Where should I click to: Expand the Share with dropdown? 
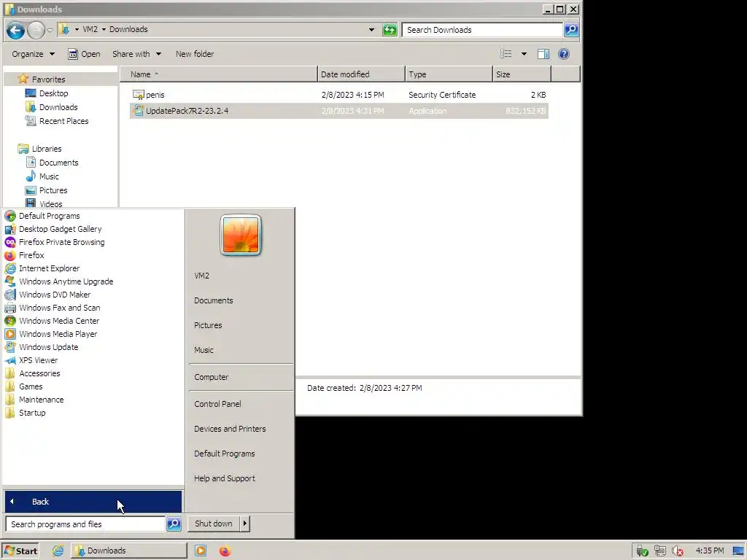point(136,54)
